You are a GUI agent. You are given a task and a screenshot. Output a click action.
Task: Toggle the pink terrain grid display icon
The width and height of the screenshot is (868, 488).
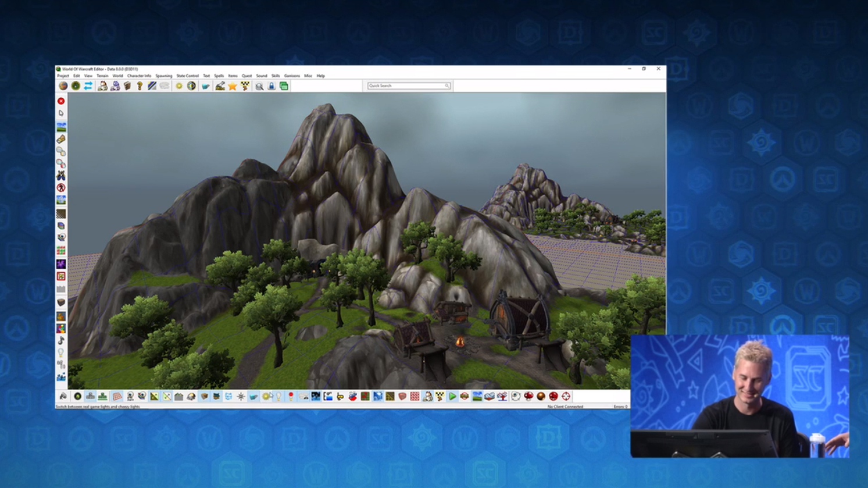[117, 397]
